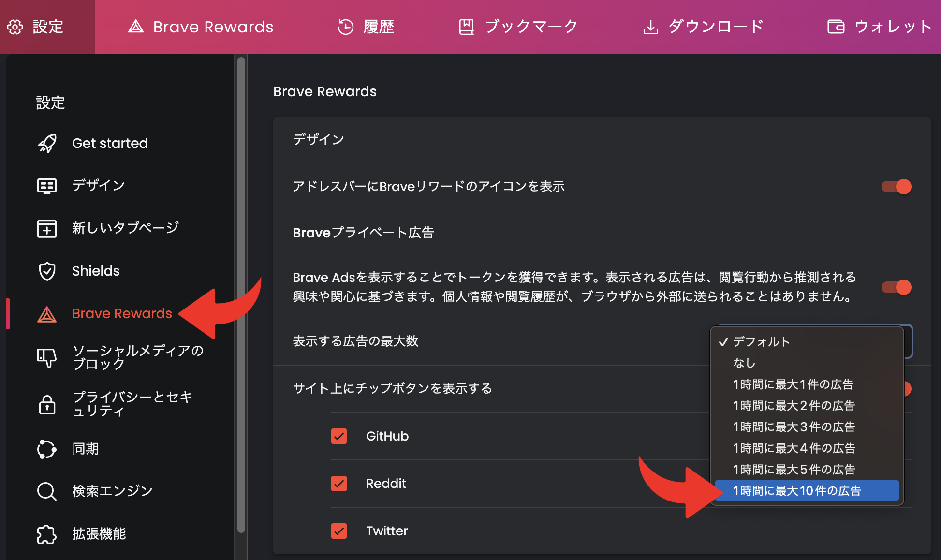Click the search engine magnifier icon
Viewport: 941px width, 560px height.
pos(47,491)
